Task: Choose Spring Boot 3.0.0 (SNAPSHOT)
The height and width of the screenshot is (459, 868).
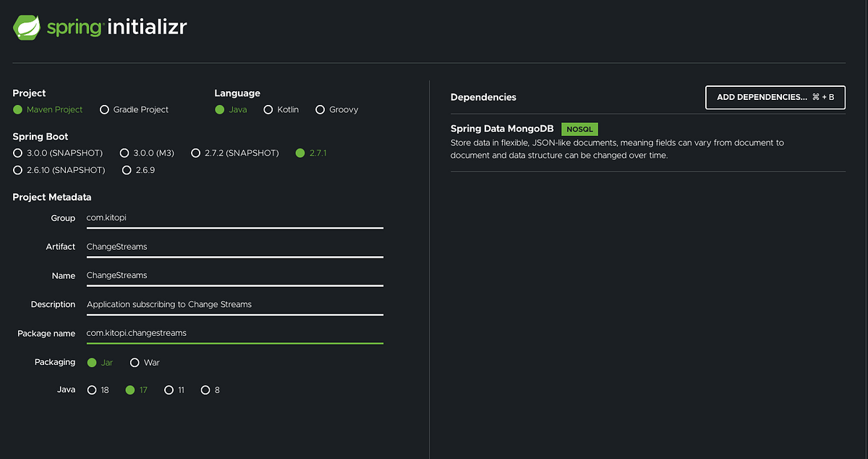Action: 18,153
